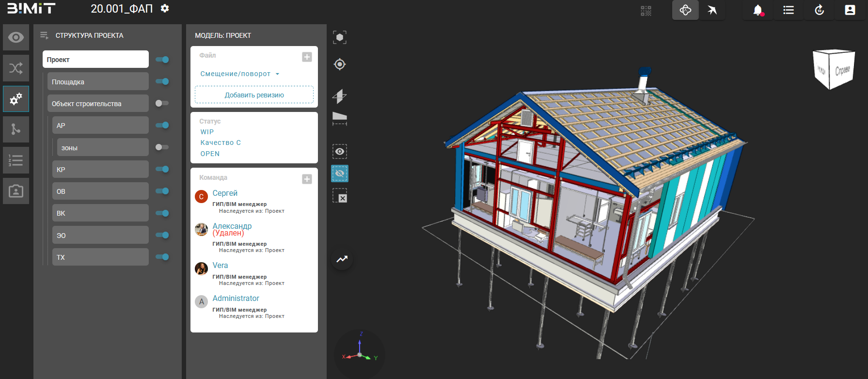This screenshot has height=379, width=868.
Task: Select the Проект tree node
Action: point(95,59)
